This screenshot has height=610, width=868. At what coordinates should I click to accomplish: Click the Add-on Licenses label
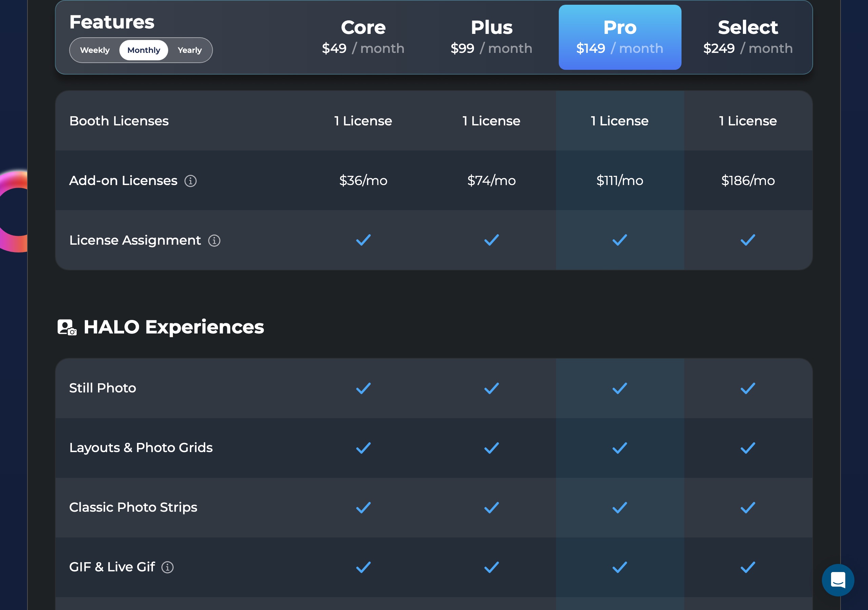pos(123,181)
